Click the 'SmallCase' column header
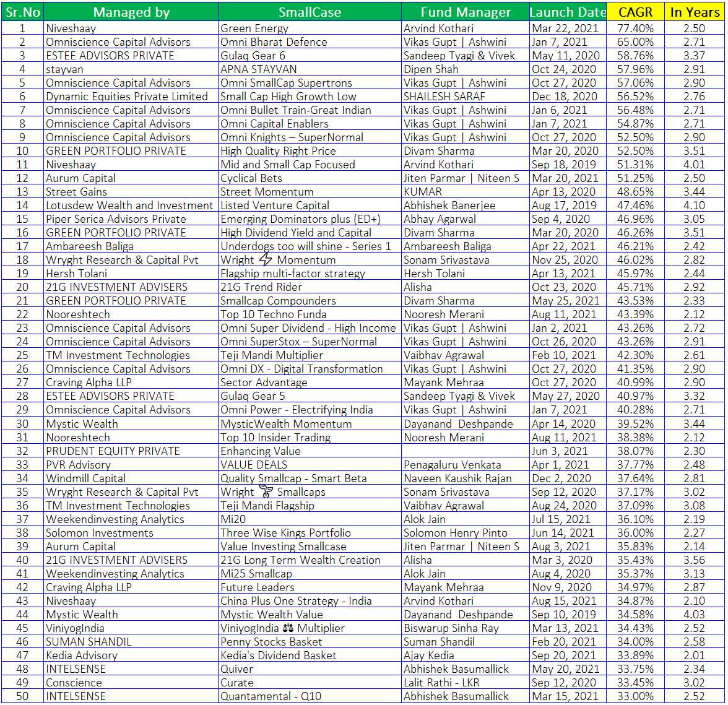This screenshot has height=705, width=728. click(310, 12)
